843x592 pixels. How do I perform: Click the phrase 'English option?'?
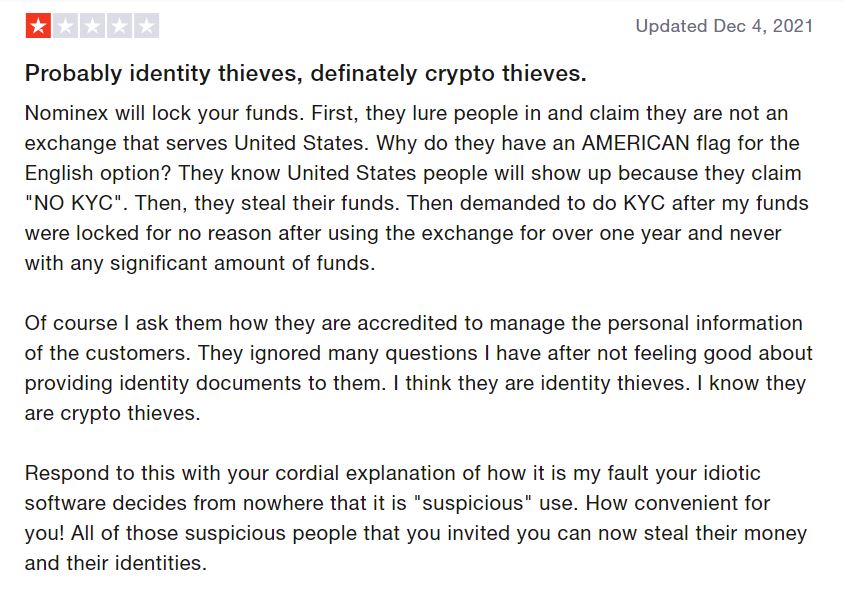97,173
